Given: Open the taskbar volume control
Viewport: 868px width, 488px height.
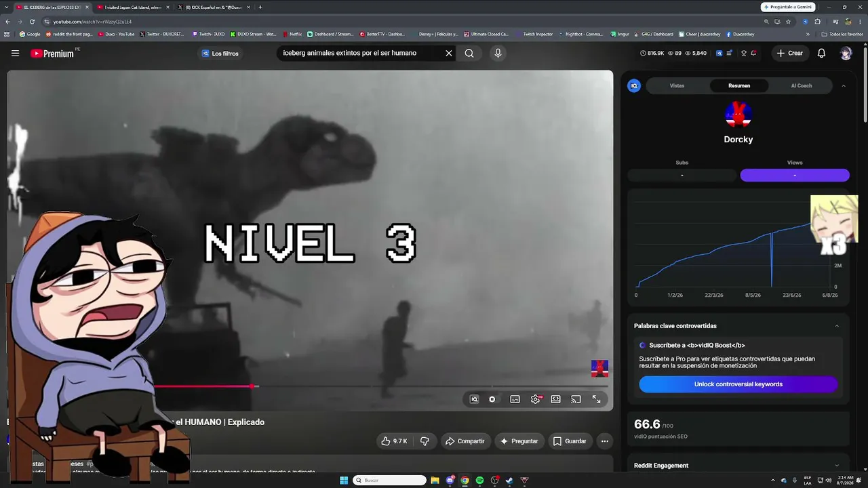Looking at the screenshot, I should point(828,481).
